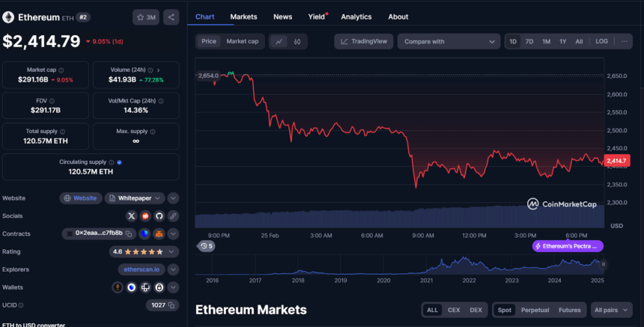Click the timeline range slider handle

tap(603, 265)
